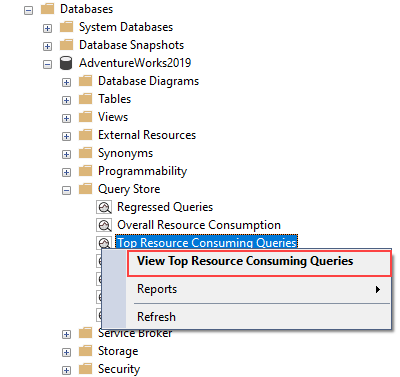This screenshot has width=400, height=377.
Task: Expand the Views folder
Action: click(x=66, y=118)
